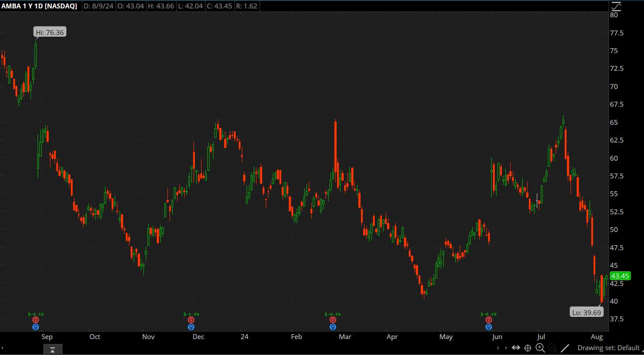Click the $-1.04 earnings label
Viewport: 644px width, 355px height.
click(x=191, y=314)
